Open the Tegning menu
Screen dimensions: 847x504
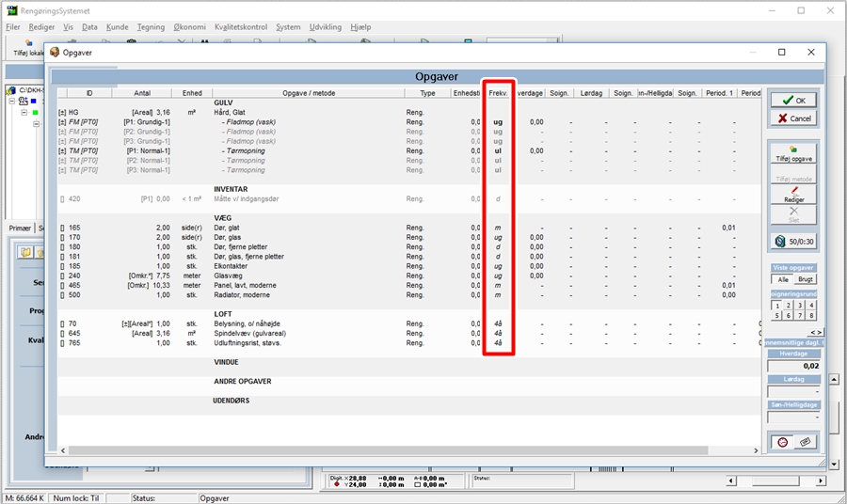[x=151, y=27]
